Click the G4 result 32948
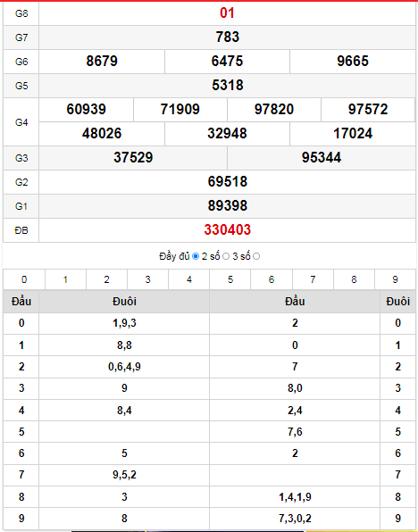Image resolution: width=418 pixels, height=532 pixels. coord(227,134)
